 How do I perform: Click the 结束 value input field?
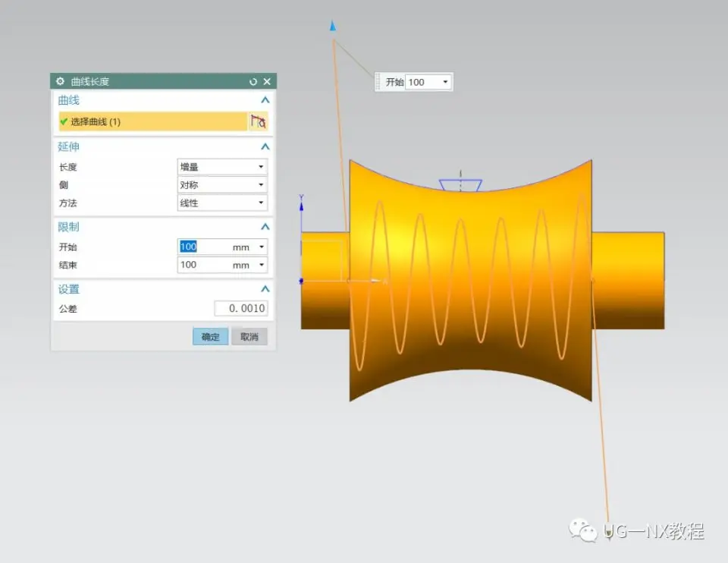[x=206, y=265]
